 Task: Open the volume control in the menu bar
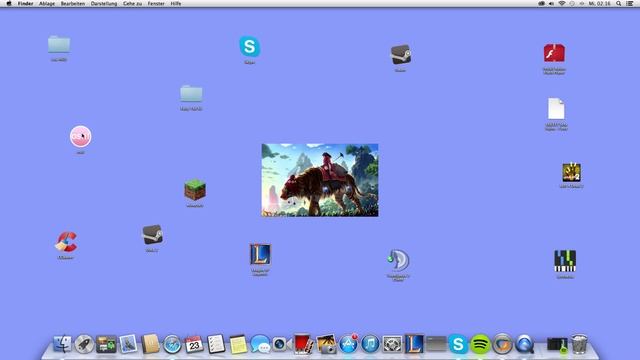pos(551,3)
